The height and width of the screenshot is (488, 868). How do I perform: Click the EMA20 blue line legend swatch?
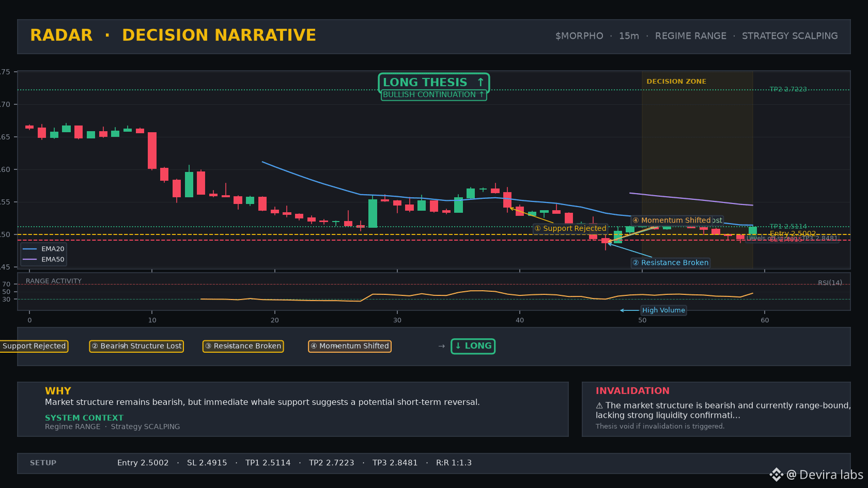30,249
